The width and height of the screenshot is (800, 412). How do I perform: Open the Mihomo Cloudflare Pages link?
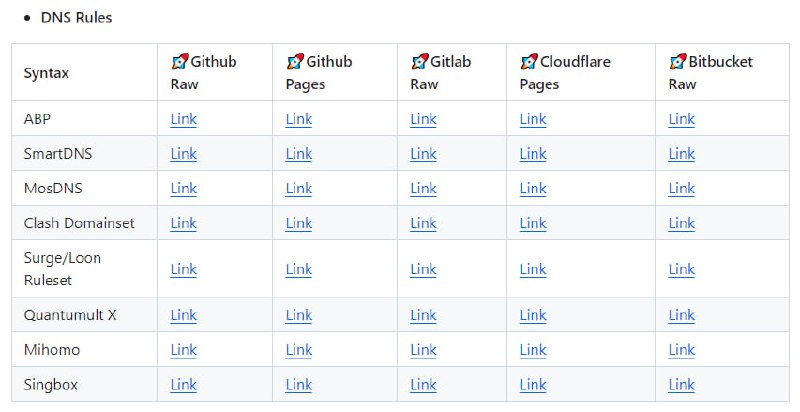tap(533, 350)
